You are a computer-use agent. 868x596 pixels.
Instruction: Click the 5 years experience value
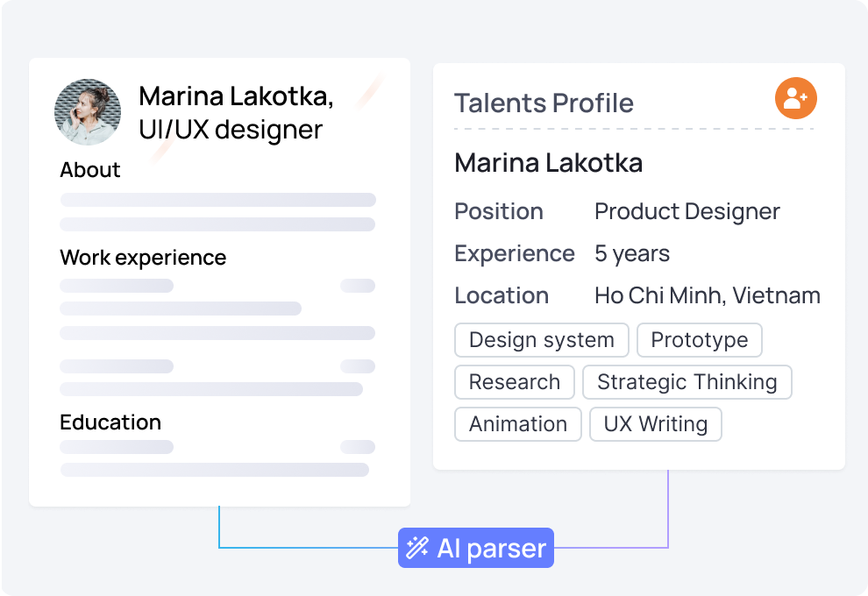(x=632, y=254)
